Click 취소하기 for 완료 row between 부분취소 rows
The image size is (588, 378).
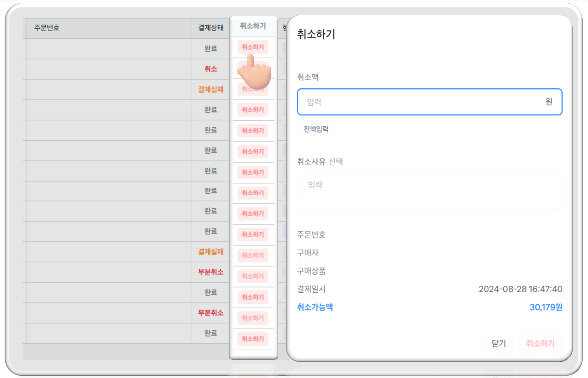pyautogui.click(x=253, y=297)
